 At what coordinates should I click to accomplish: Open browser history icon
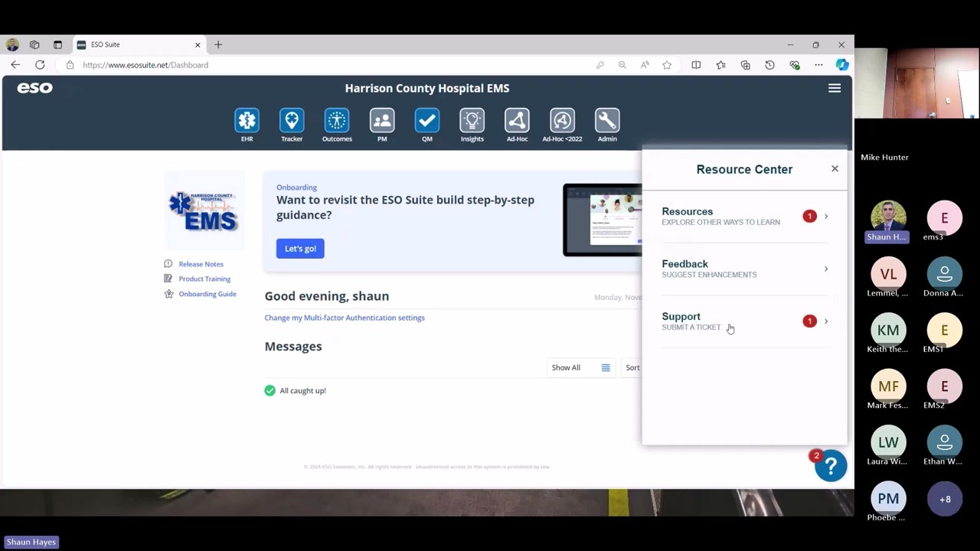(769, 65)
